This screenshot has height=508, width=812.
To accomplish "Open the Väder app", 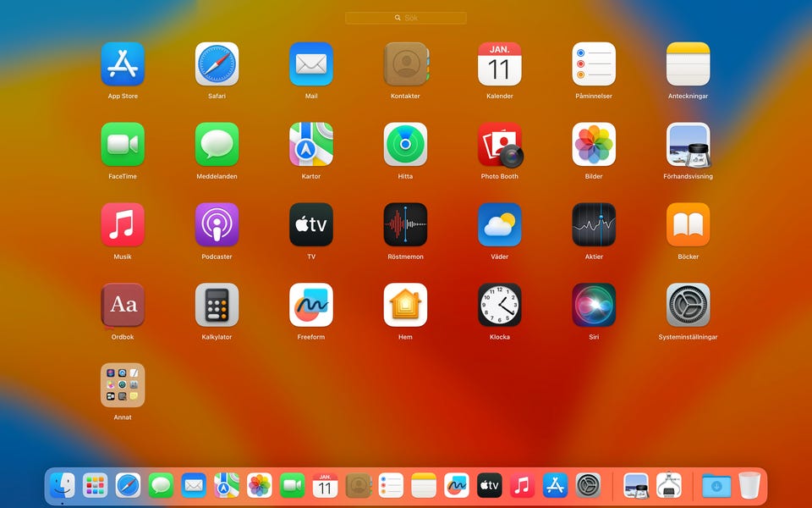I will pos(500,224).
